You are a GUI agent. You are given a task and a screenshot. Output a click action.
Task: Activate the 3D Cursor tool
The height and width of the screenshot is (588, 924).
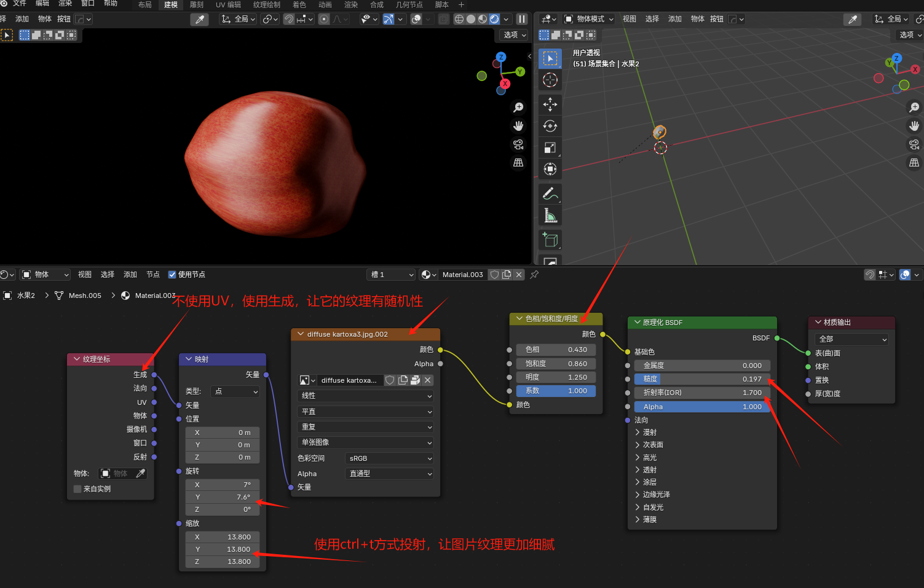coord(550,80)
